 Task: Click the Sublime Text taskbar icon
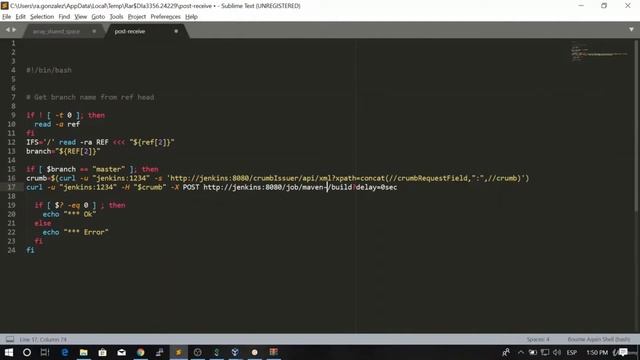178,352
